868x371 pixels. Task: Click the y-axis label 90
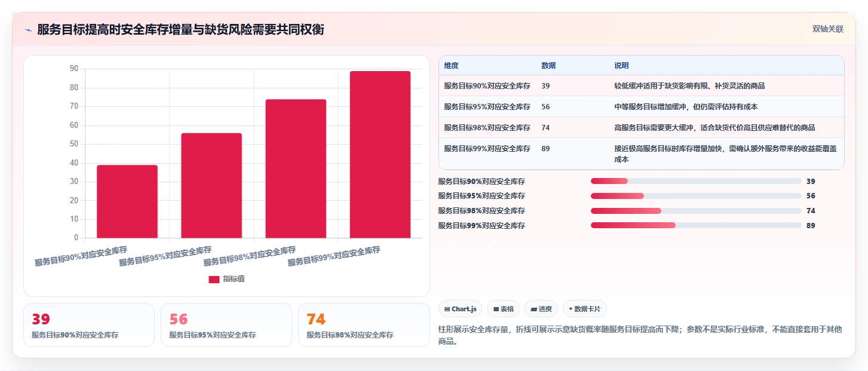pos(74,69)
